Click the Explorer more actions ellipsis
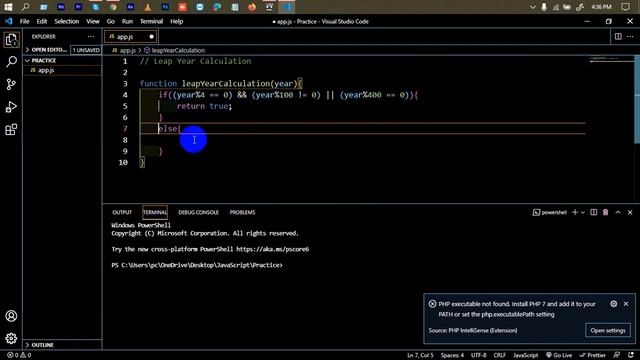The image size is (640, 360). click(x=91, y=37)
